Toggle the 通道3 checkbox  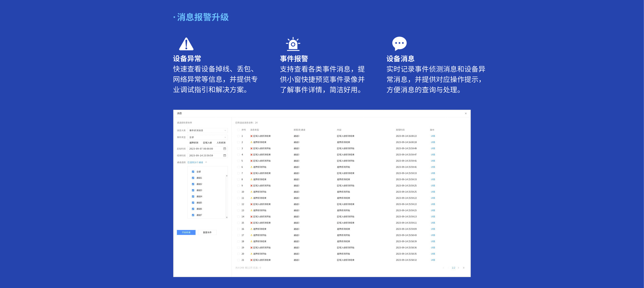coord(193,190)
